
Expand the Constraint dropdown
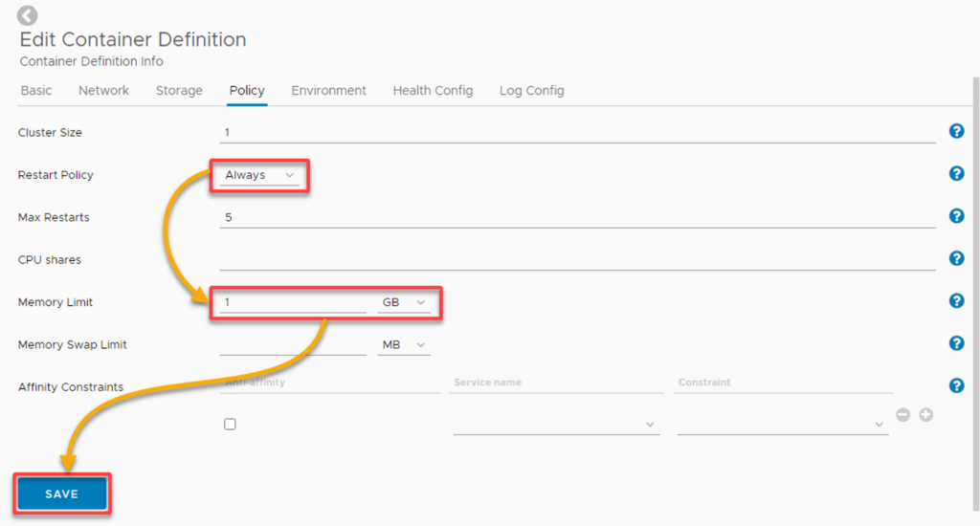pos(783,425)
